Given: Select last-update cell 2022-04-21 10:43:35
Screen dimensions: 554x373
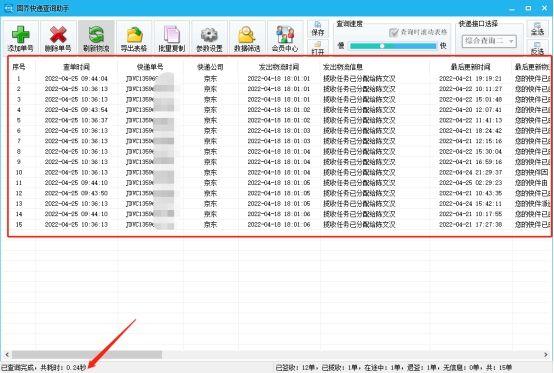Looking at the screenshot, I should [470, 193].
